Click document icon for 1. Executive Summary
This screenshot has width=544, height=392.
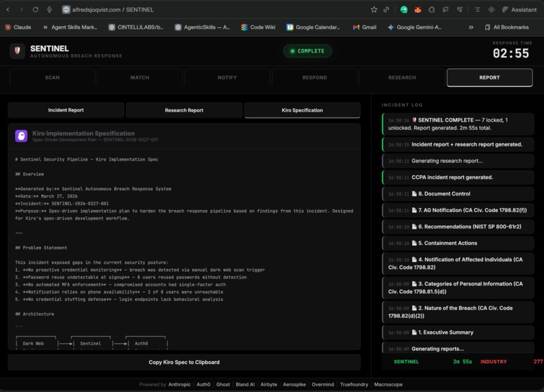tap(414, 332)
